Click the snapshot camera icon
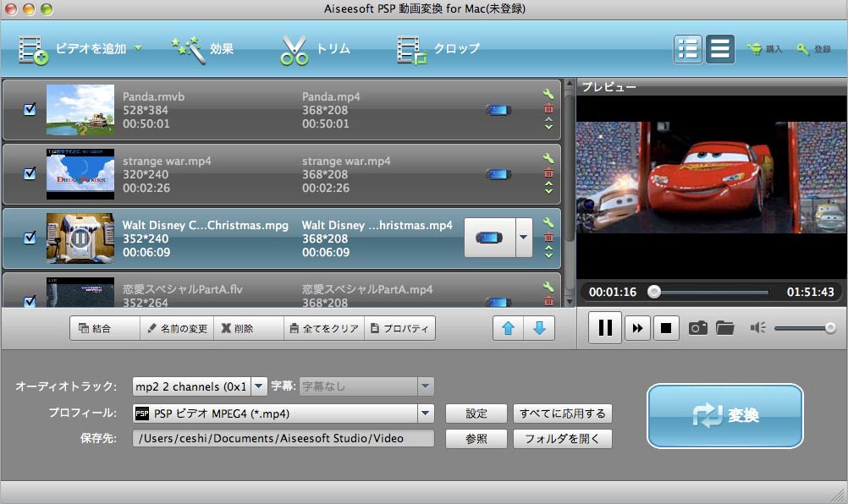This screenshot has height=504, width=848. (697, 328)
